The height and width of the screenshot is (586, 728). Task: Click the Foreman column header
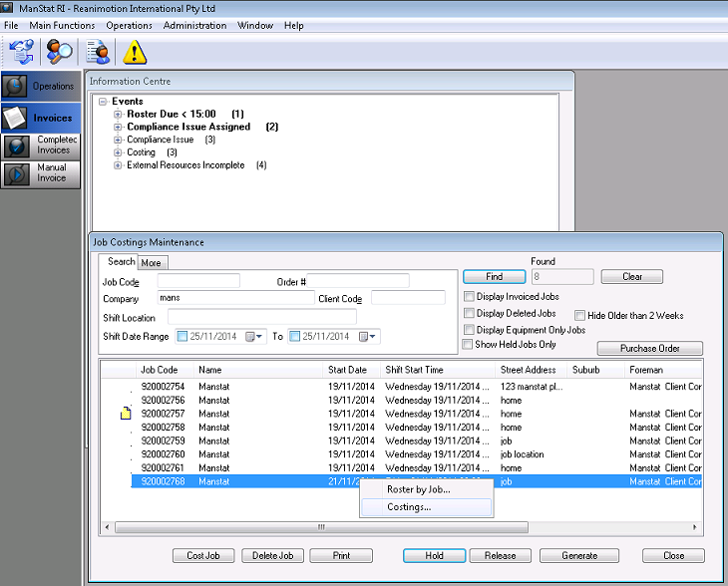[x=663, y=370]
